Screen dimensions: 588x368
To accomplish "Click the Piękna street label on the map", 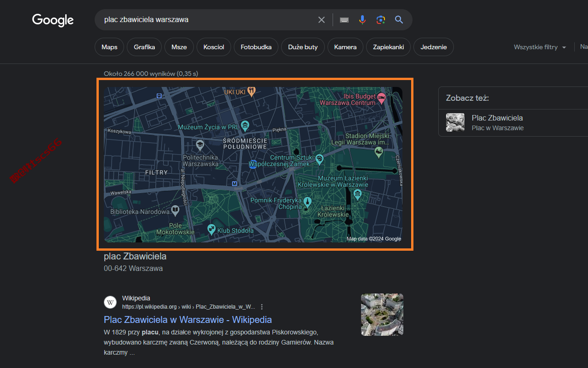I will coord(279,130).
